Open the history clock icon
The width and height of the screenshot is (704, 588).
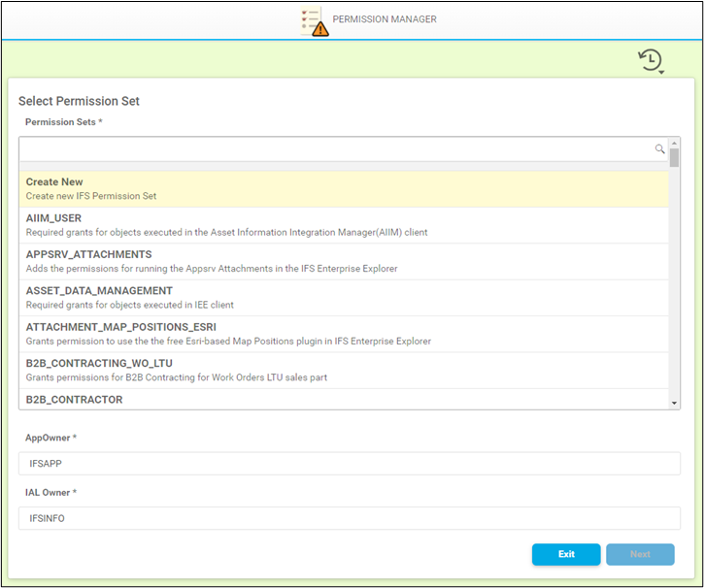[x=649, y=59]
